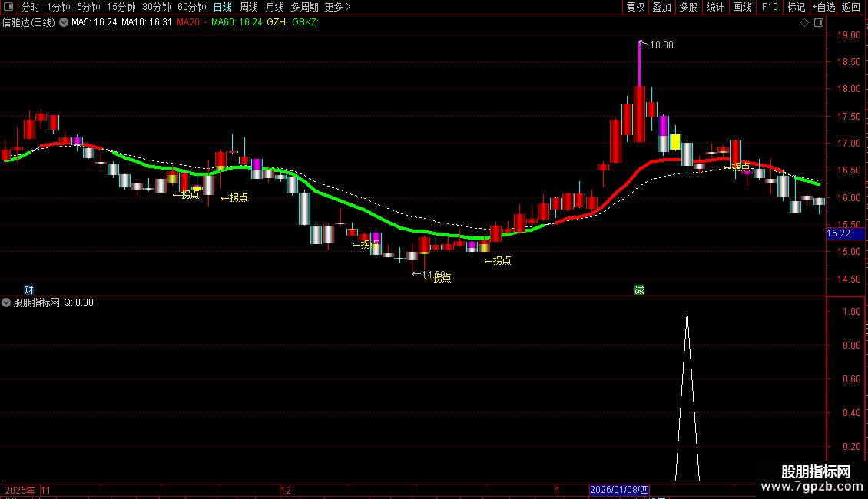Add stock via +自选 button

point(823,7)
